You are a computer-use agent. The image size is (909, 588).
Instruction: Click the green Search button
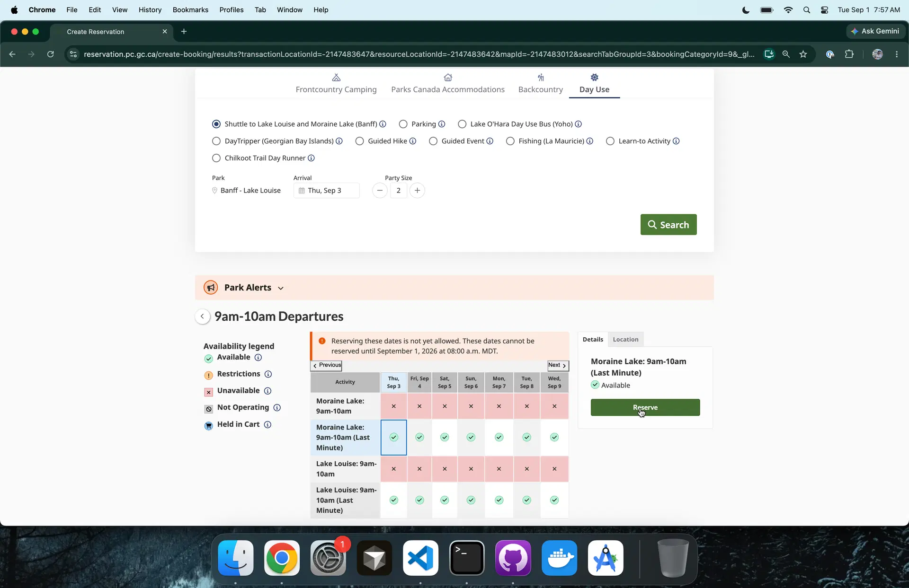click(x=668, y=225)
